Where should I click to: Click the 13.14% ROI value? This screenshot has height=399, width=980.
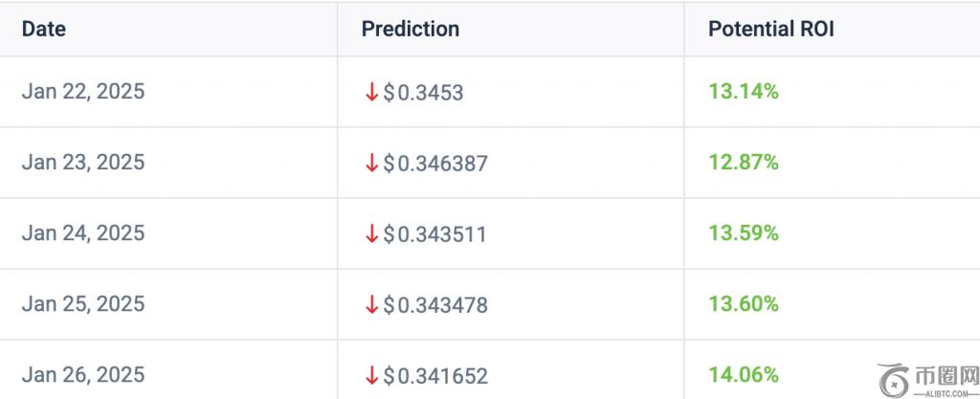click(x=743, y=92)
